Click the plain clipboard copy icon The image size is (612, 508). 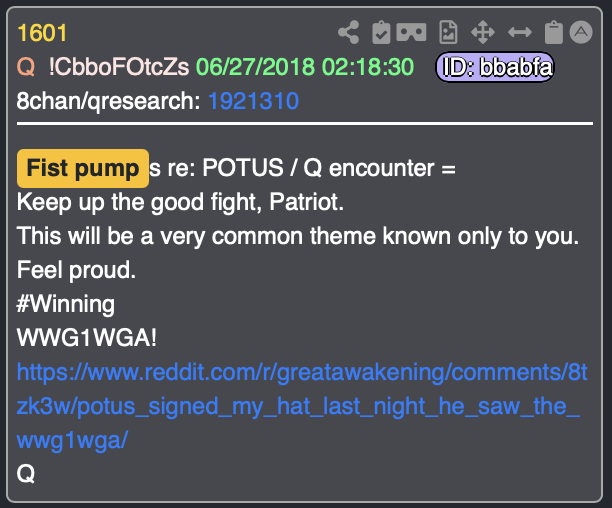click(553, 32)
